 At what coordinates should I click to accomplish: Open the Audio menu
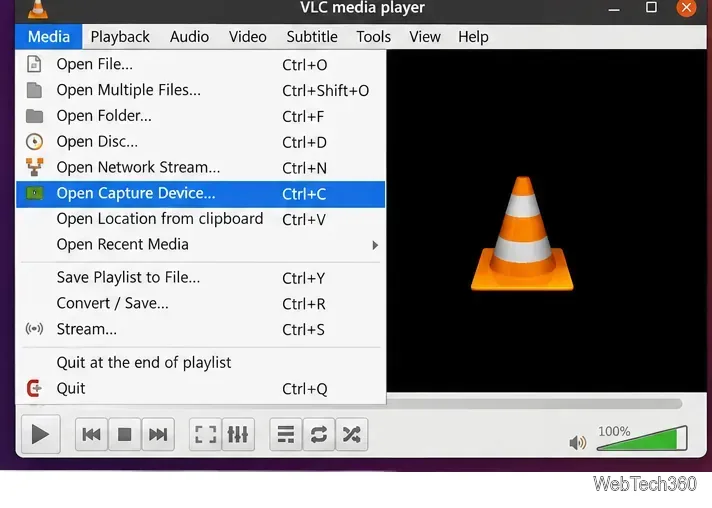pos(189,37)
